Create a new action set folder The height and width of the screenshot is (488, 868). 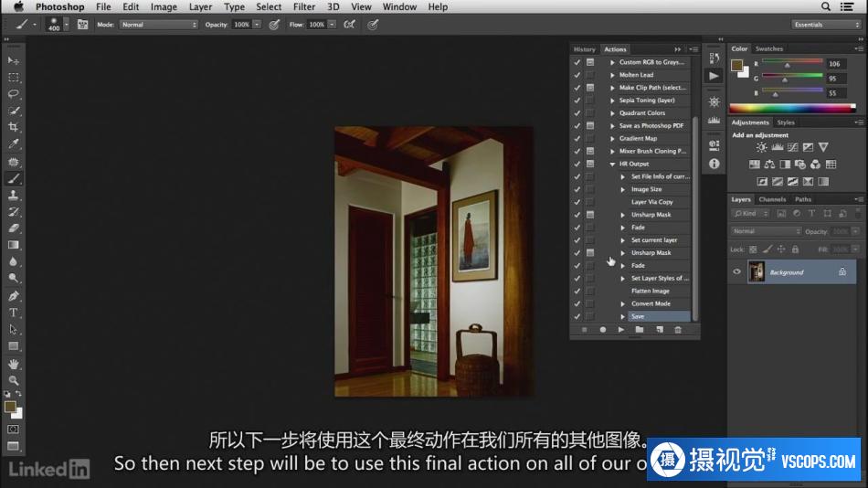(x=640, y=330)
